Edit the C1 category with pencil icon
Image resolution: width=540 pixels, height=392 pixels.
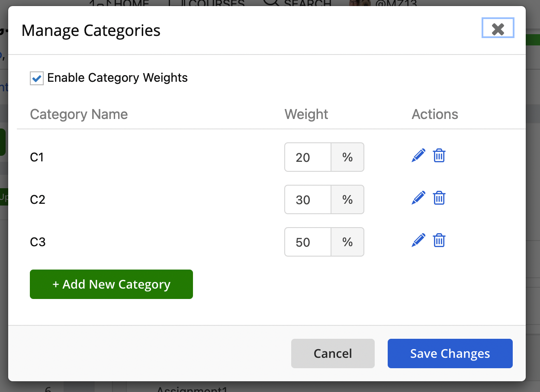point(418,155)
